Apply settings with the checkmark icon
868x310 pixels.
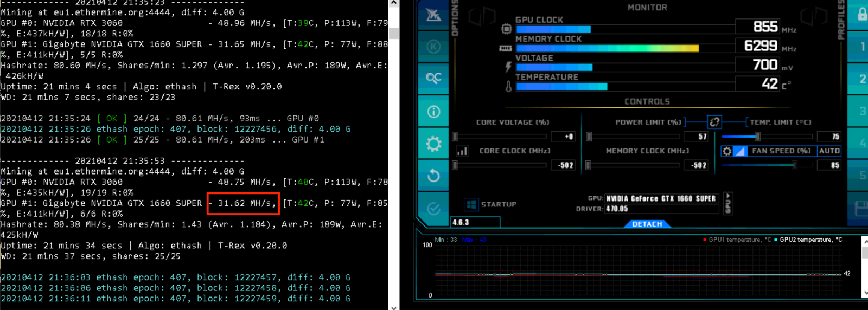(x=433, y=208)
